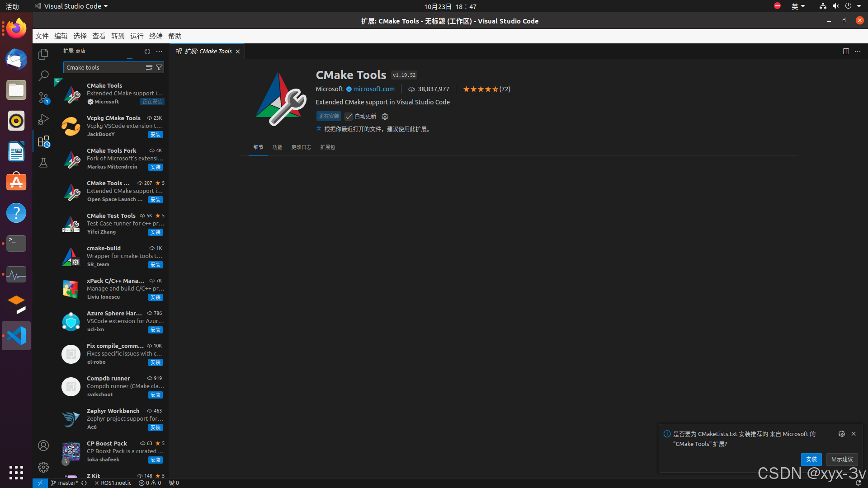868x488 pixels.
Task: Install Compdb runner extension
Action: (x=156, y=395)
